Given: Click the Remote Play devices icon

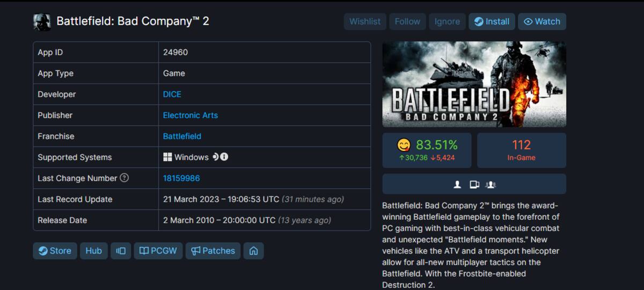Looking at the screenshot, I should click(474, 184).
